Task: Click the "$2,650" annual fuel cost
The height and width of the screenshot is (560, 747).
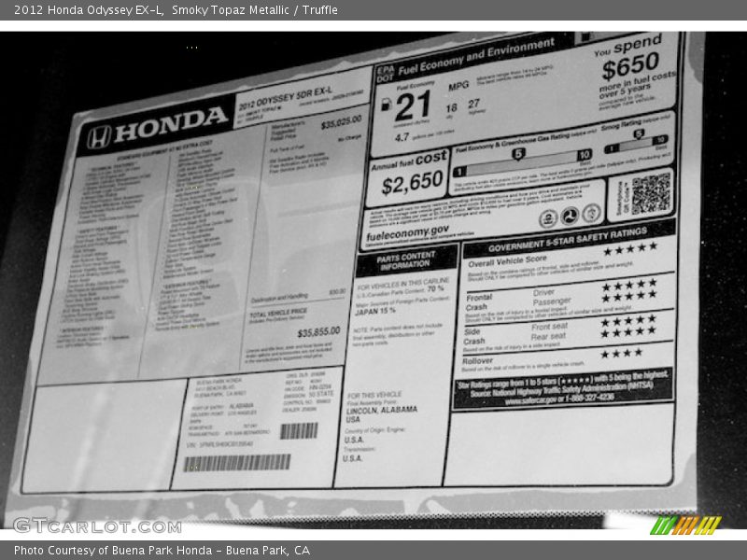Action: [412, 183]
